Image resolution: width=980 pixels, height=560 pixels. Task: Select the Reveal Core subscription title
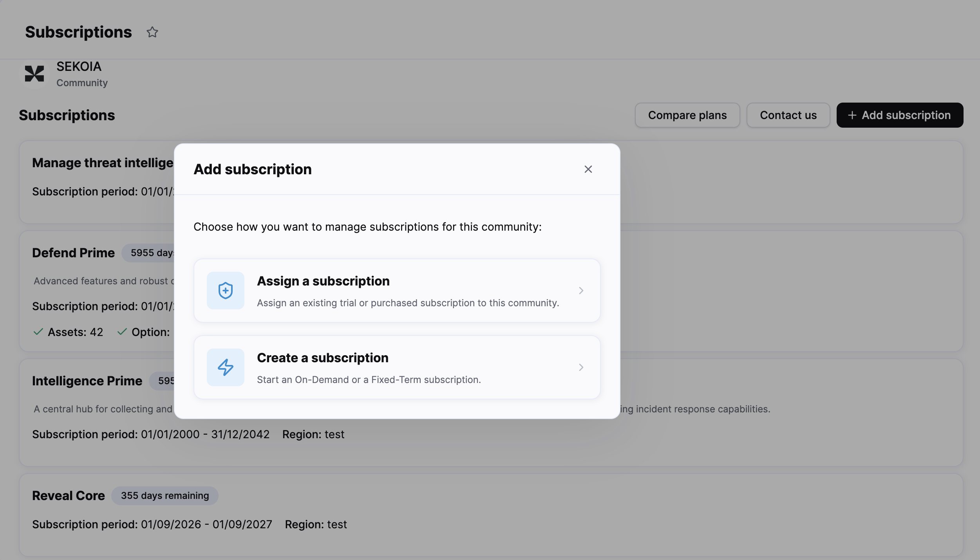[69, 496]
